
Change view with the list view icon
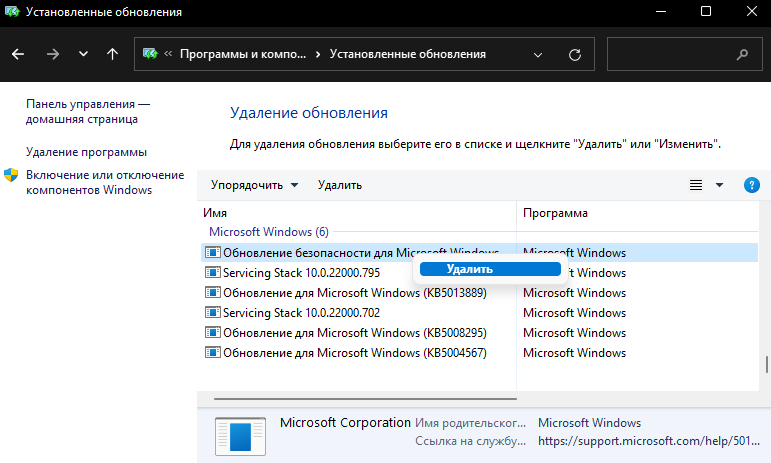point(696,185)
